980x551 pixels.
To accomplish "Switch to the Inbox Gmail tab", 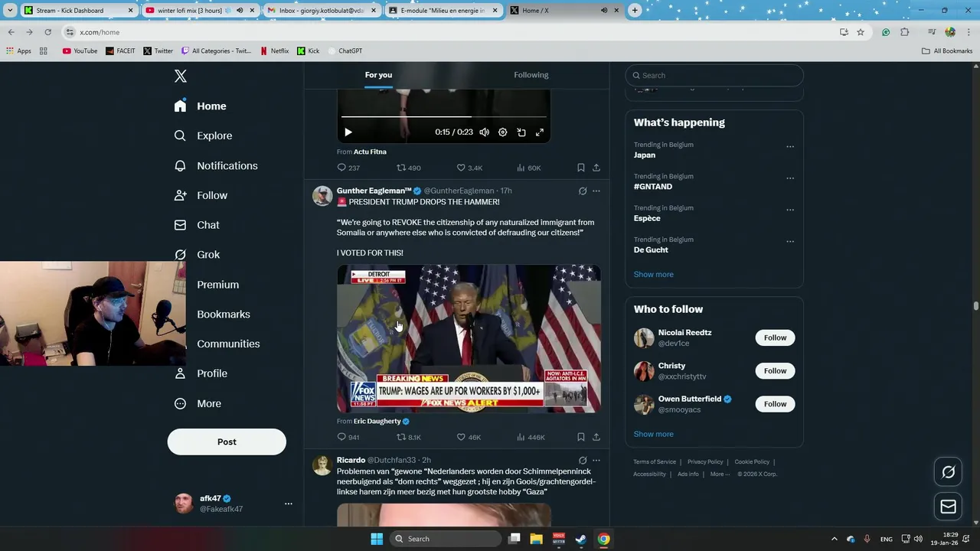I will (322, 10).
